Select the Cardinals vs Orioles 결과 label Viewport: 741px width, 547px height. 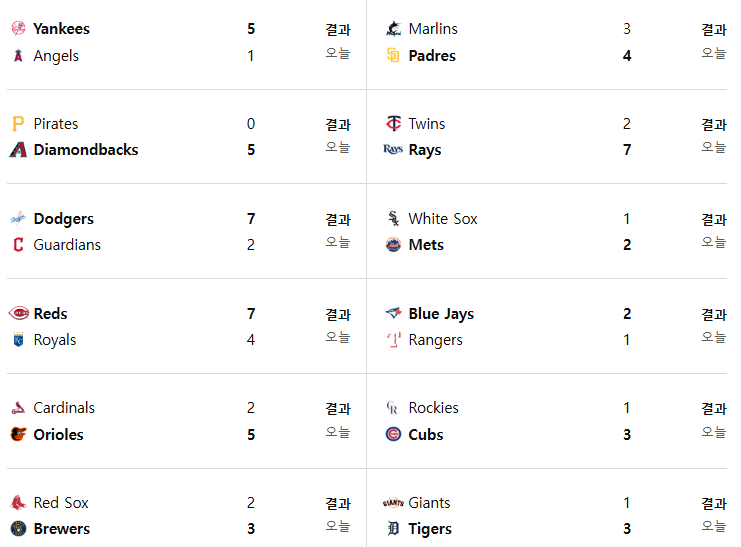click(x=338, y=408)
